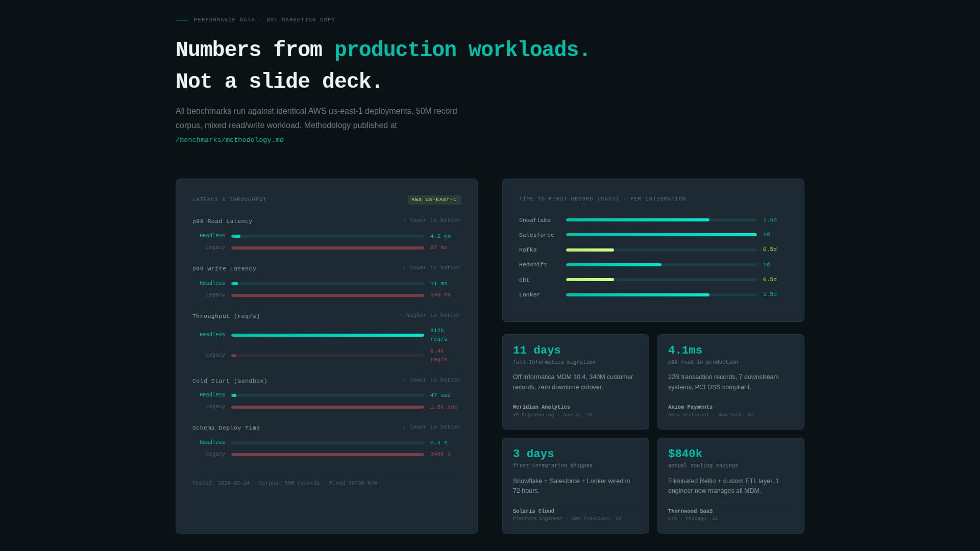Click the Legacy bar for p99 Write Latency
The width and height of the screenshot is (980, 551).
pyautogui.click(x=327, y=295)
